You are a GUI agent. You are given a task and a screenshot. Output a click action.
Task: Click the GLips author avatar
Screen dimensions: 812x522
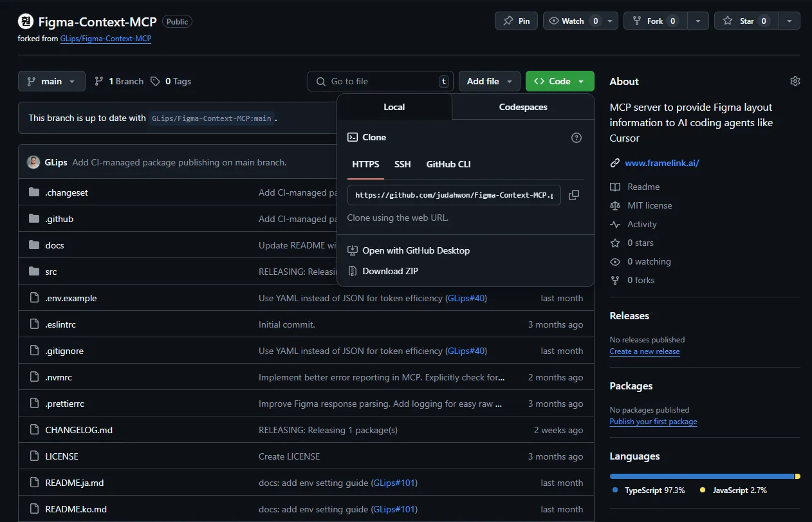click(33, 162)
